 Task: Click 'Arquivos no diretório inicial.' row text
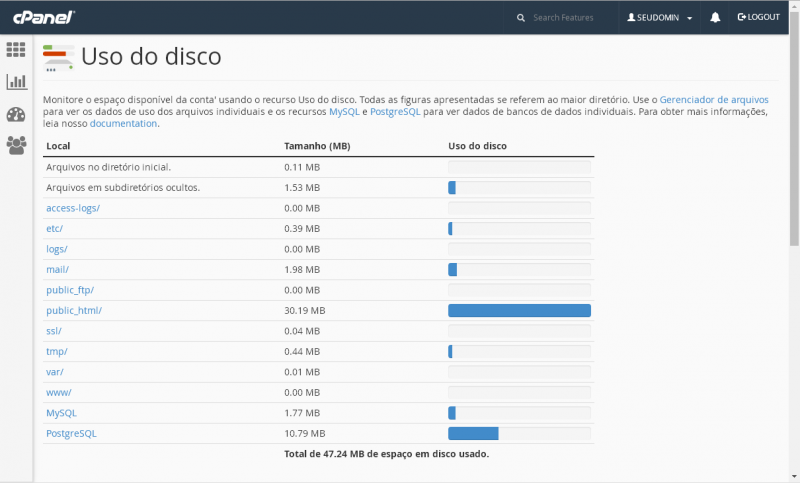[x=109, y=167]
